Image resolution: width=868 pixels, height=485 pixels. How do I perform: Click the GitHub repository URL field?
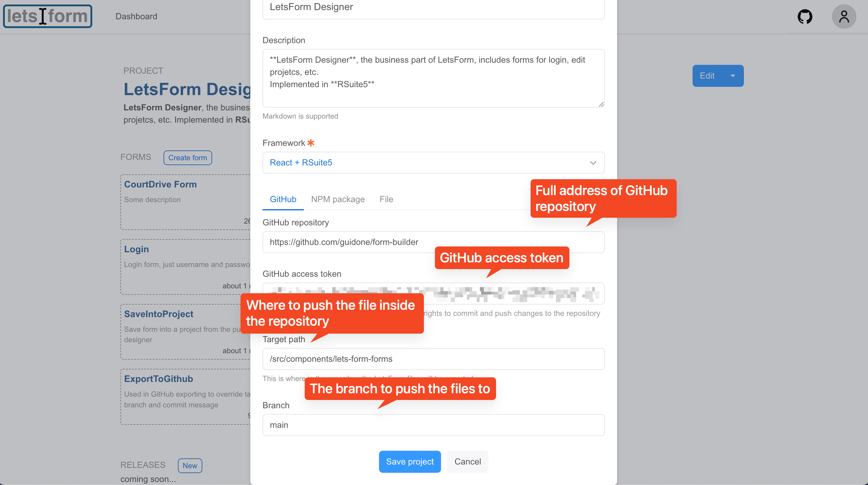click(x=433, y=242)
